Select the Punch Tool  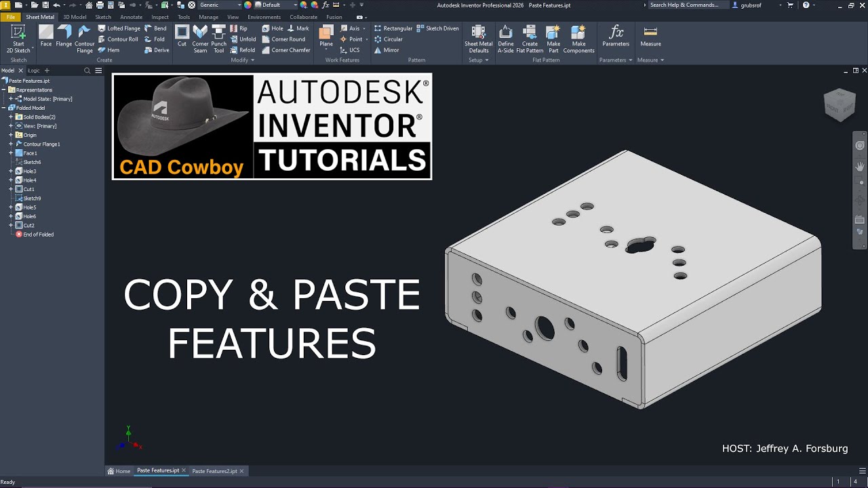click(x=219, y=39)
